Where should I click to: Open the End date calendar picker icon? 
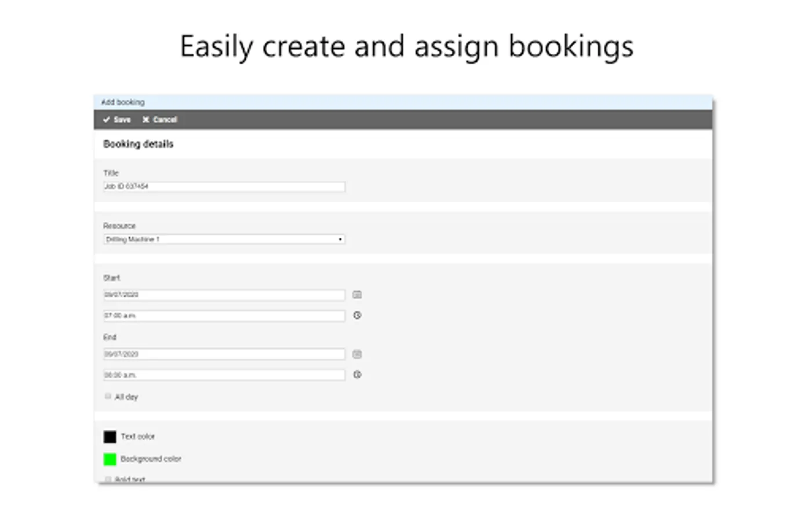click(x=357, y=354)
